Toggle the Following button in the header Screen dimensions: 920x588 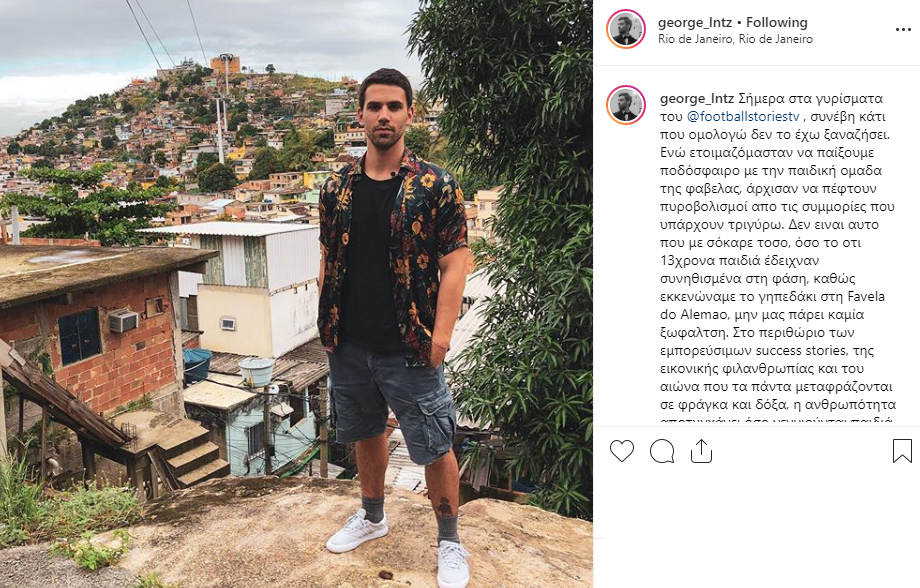point(776,22)
